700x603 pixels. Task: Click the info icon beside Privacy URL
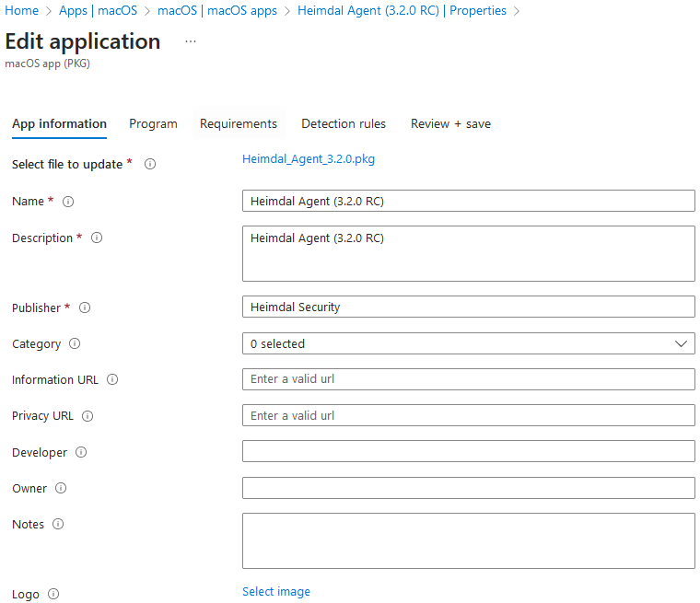coord(87,416)
